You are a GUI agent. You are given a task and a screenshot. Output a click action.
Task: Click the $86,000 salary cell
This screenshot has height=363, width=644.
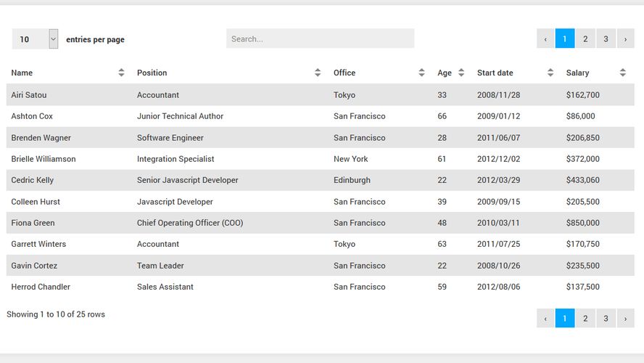tap(580, 116)
